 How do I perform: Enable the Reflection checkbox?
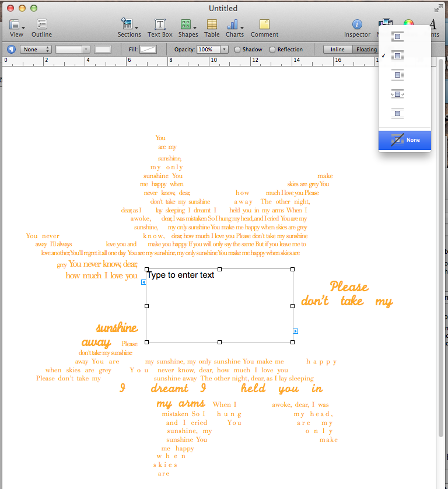[272, 50]
